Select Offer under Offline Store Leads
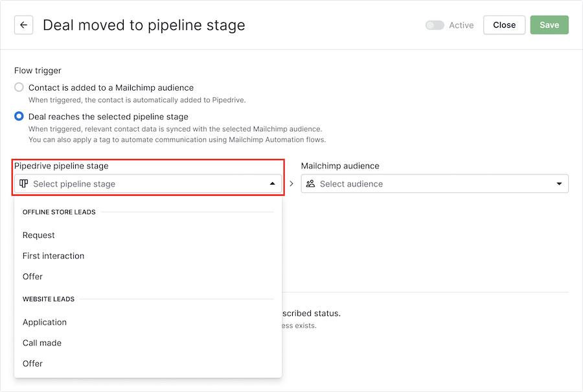 (x=32, y=277)
